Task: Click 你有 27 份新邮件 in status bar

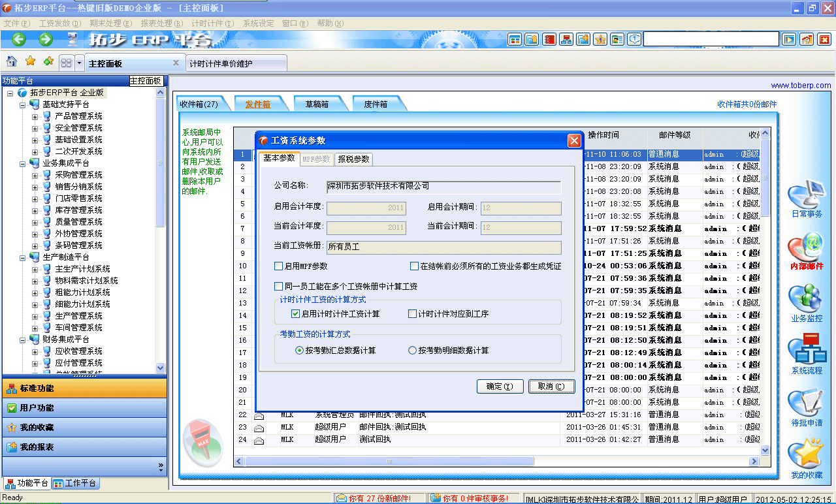Action: pos(379,496)
